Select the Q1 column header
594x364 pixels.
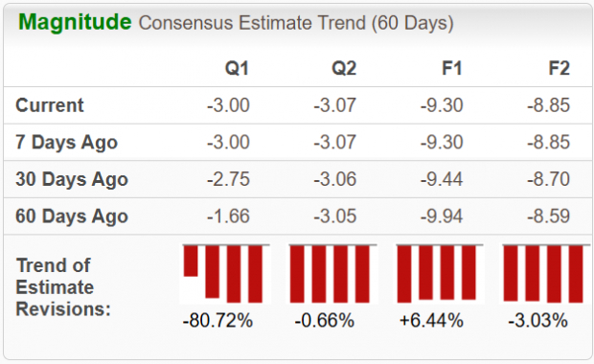point(238,69)
